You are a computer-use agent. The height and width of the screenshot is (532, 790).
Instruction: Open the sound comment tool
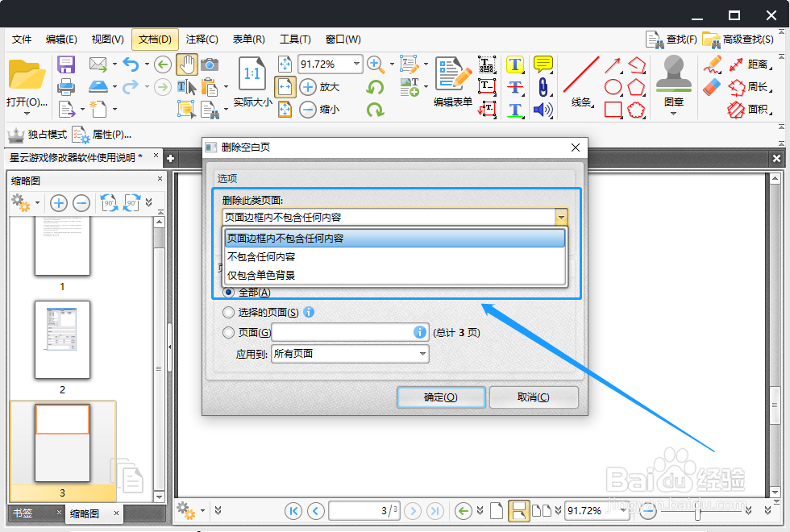(x=542, y=110)
